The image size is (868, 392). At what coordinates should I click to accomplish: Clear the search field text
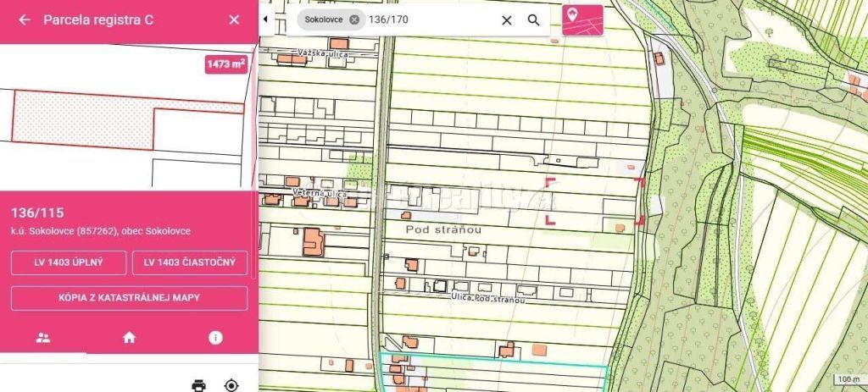tap(507, 20)
